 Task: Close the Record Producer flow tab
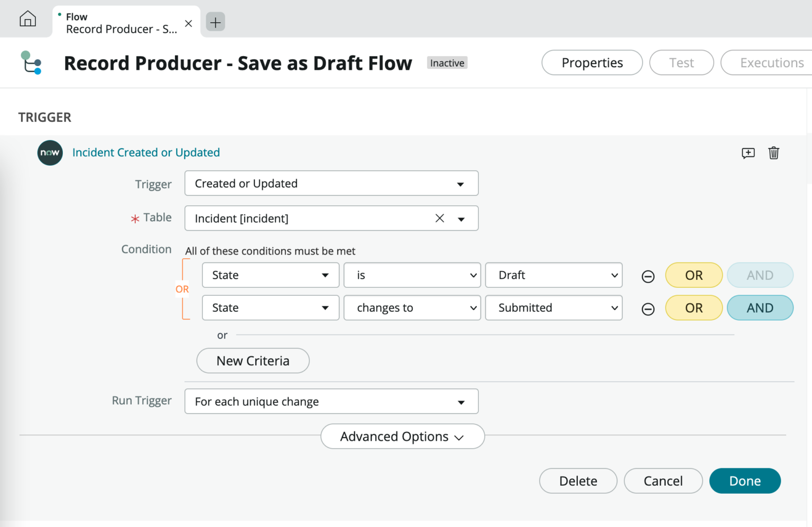point(188,23)
